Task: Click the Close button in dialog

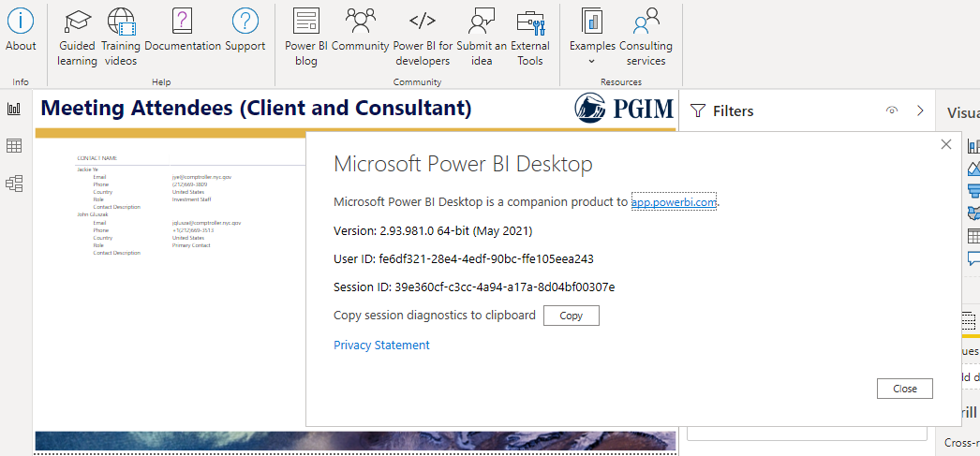Action: 905,389
